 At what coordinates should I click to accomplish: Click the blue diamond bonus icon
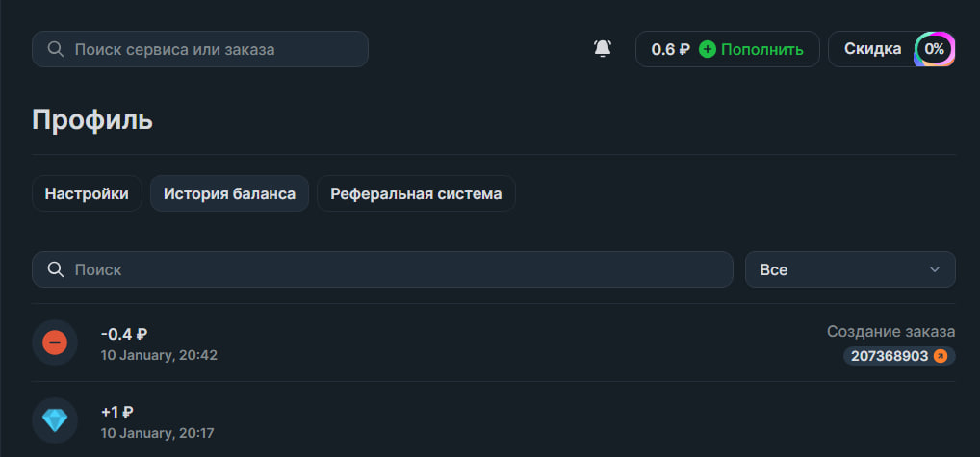(x=55, y=420)
